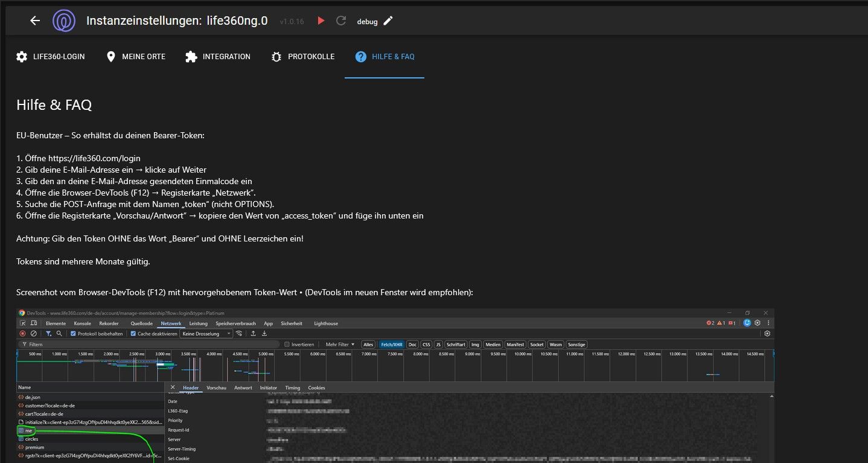Image resolution: width=868 pixels, height=463 pixels.
Task: Click the back arrow in header
Action: [x=35, y=21]
